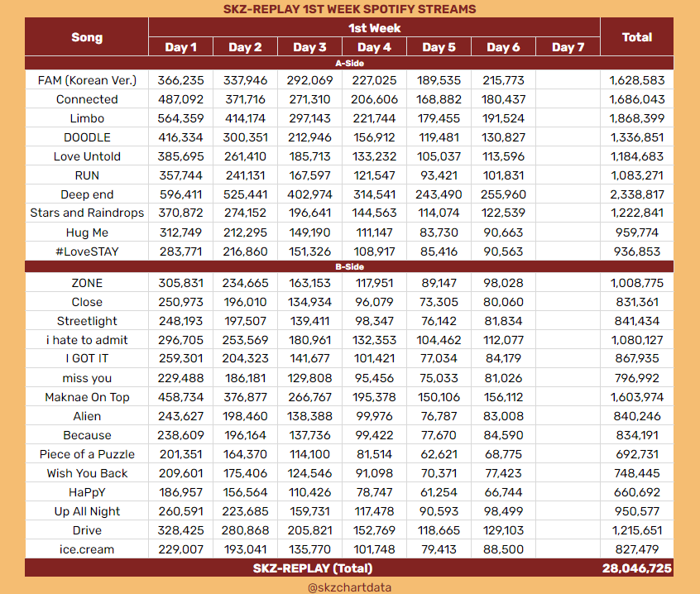The width and height of the screenshot is (700, 594).
Task: Select Drive's Day 5 value 118,665
Action: pos(439,530)
